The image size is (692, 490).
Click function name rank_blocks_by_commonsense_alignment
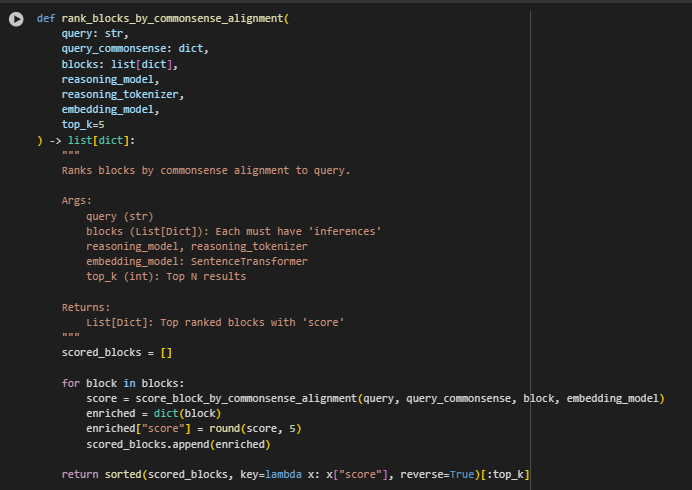pos(172,19)
